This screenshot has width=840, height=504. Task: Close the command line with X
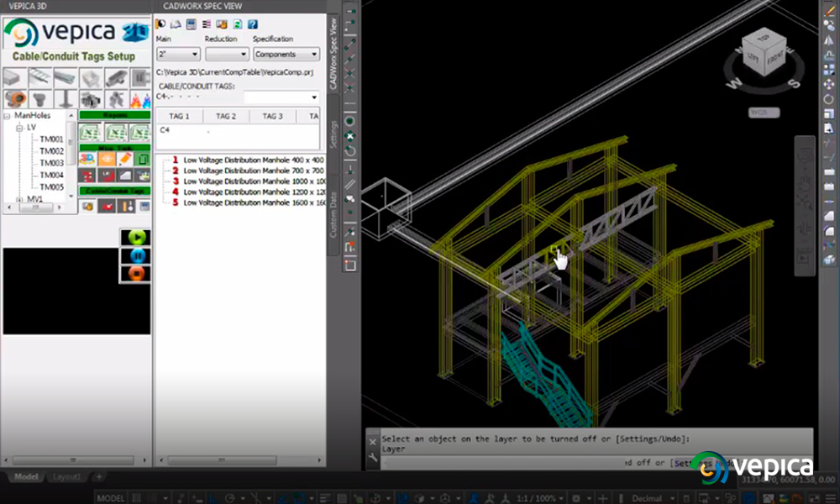373,442
